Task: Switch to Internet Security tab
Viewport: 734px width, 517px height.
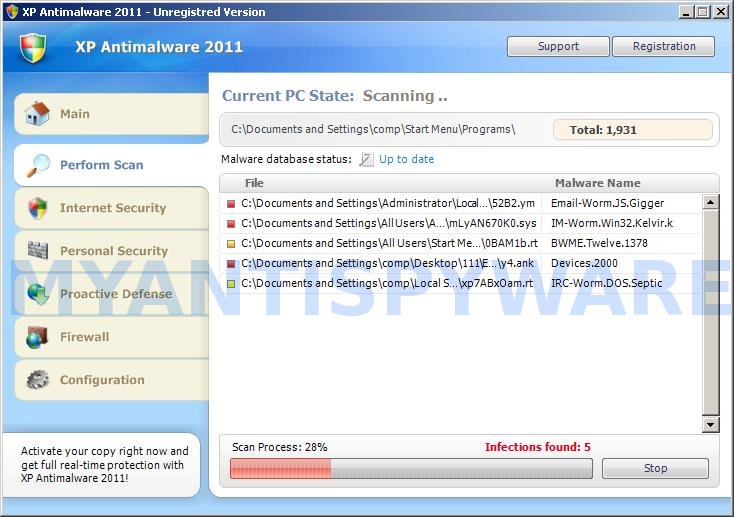Action: pyautogui.click(x=111, y=208)
